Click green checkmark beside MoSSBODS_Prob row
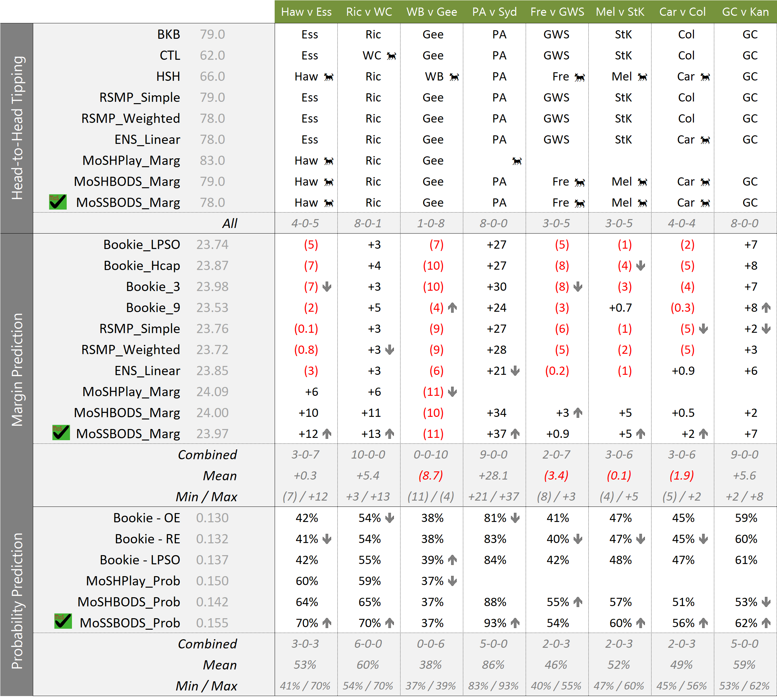 (63, 621)
